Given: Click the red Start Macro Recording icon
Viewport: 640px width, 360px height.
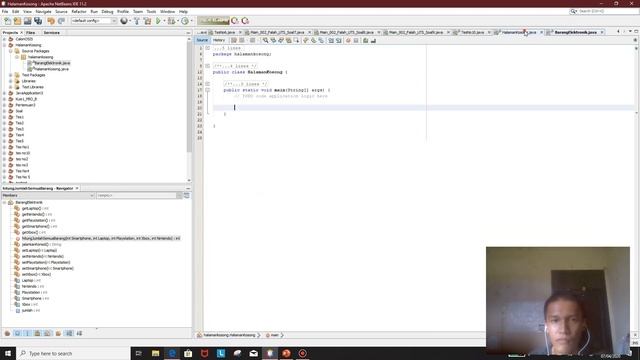Looking at the screenshot, I should tap(348, 40).
